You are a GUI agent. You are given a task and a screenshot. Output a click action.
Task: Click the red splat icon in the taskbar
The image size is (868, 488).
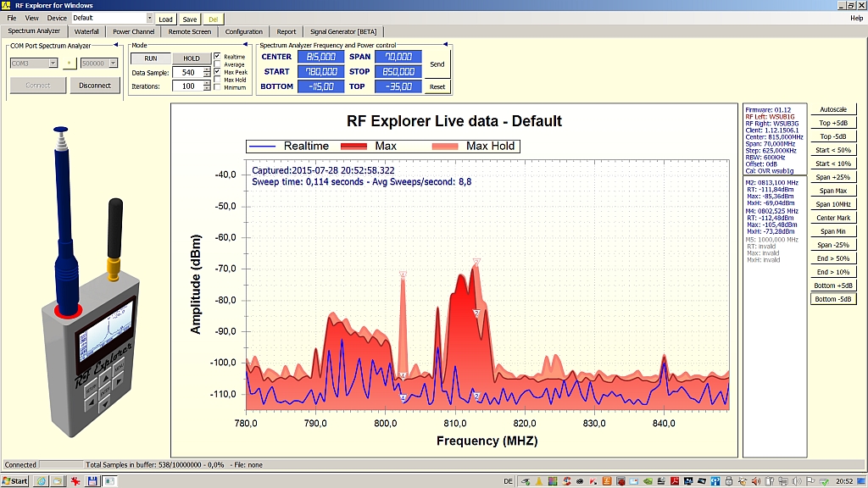tap(75, 481)
